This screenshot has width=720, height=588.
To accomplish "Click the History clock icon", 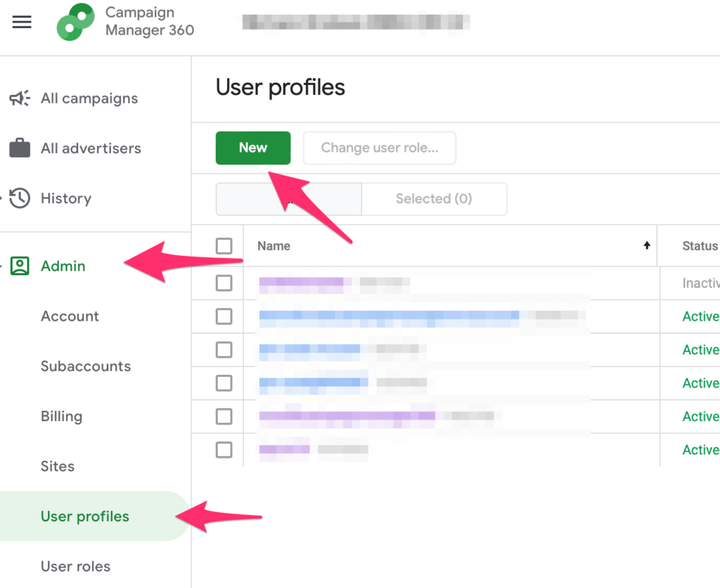I will pos(20,198).
